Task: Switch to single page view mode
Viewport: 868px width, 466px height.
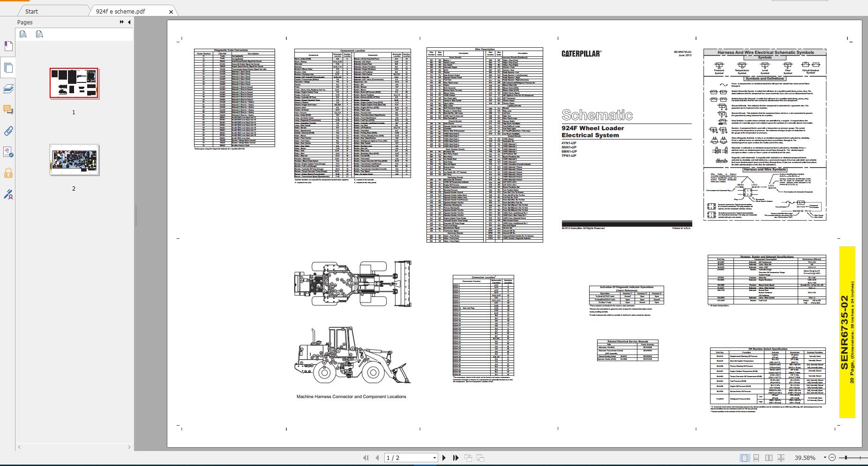Action: click(744, 458)
